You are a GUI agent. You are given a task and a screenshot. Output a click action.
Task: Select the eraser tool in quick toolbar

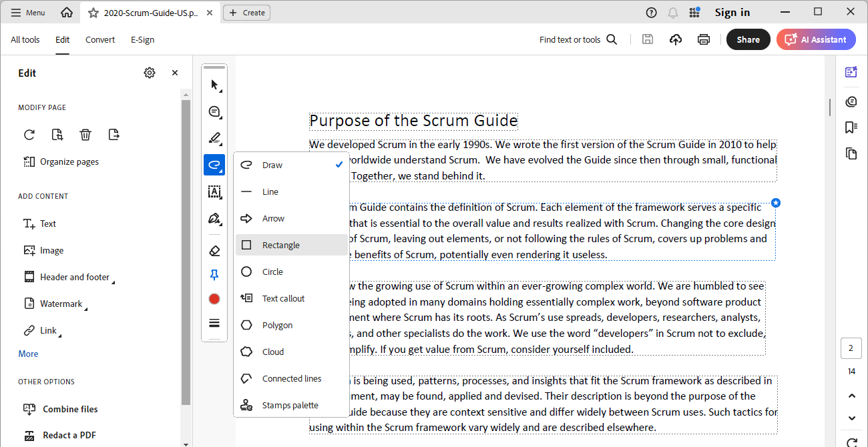pyautogui.click(x=214, y=251)
